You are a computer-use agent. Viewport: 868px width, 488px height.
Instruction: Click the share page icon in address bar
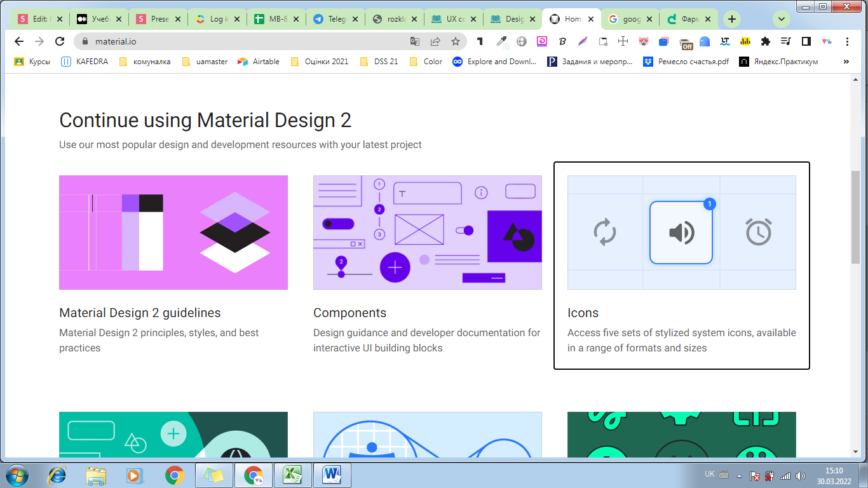point(435,41)
